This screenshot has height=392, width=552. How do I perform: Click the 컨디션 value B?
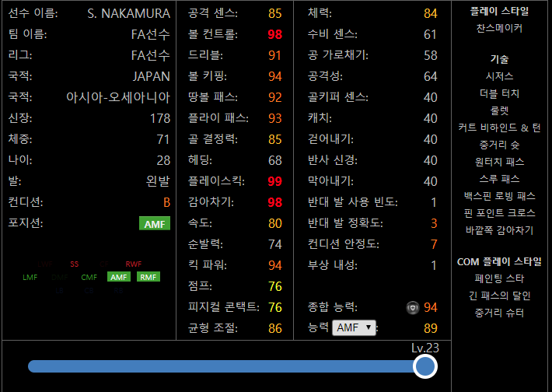[x=167, y=202]
